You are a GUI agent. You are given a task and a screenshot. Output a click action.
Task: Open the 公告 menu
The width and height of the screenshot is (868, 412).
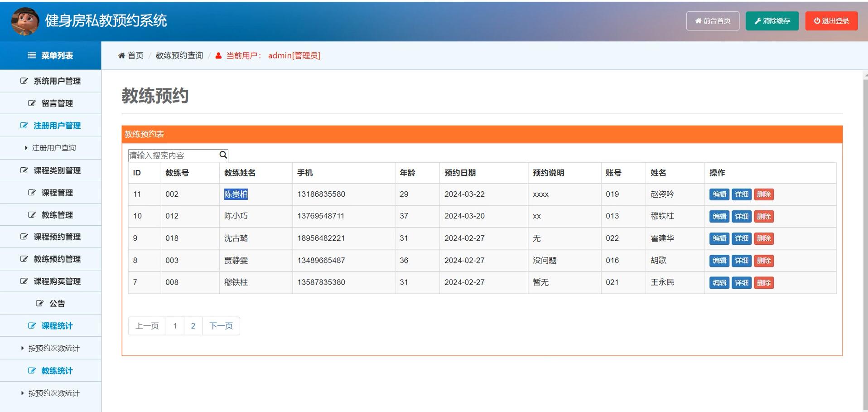coord(51,303)
